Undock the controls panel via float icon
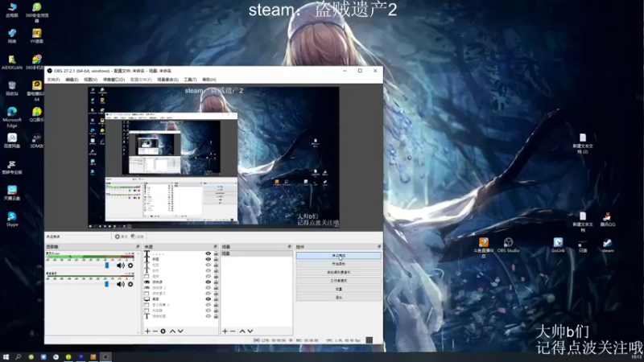 379,247
